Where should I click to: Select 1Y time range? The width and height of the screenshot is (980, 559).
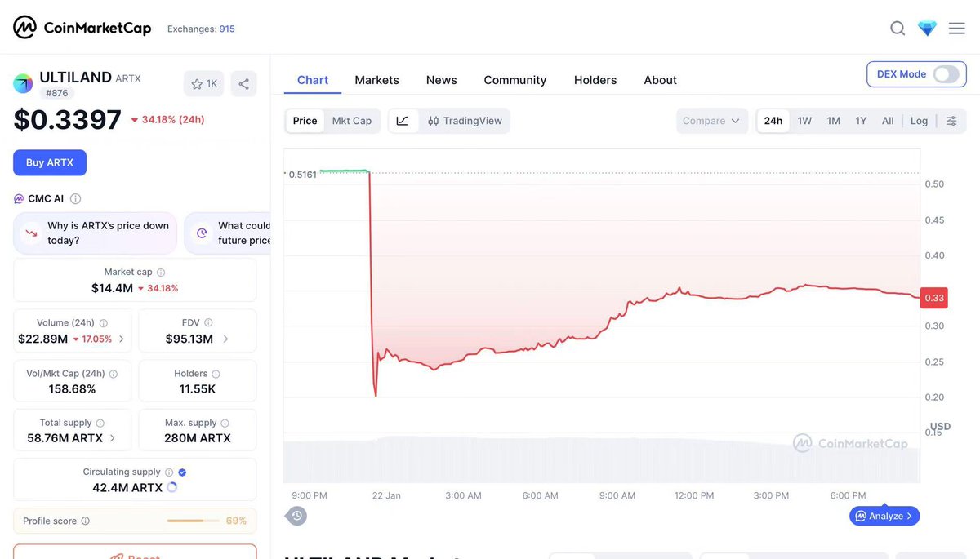point(861,121)
